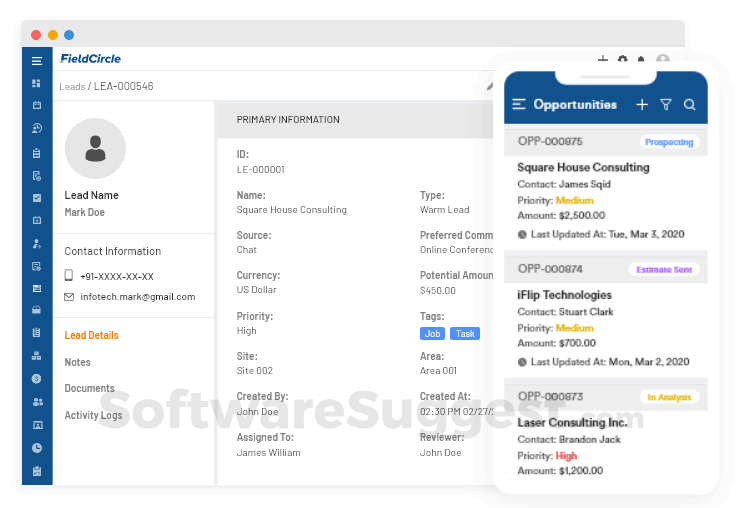Click the Job tag chip

[432, 334]
